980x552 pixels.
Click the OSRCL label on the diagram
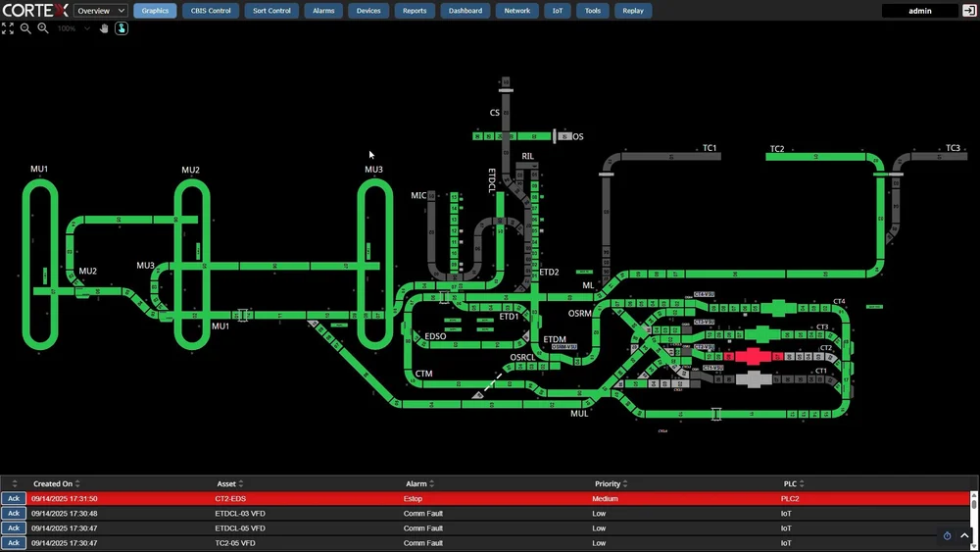tap(522, 358)
